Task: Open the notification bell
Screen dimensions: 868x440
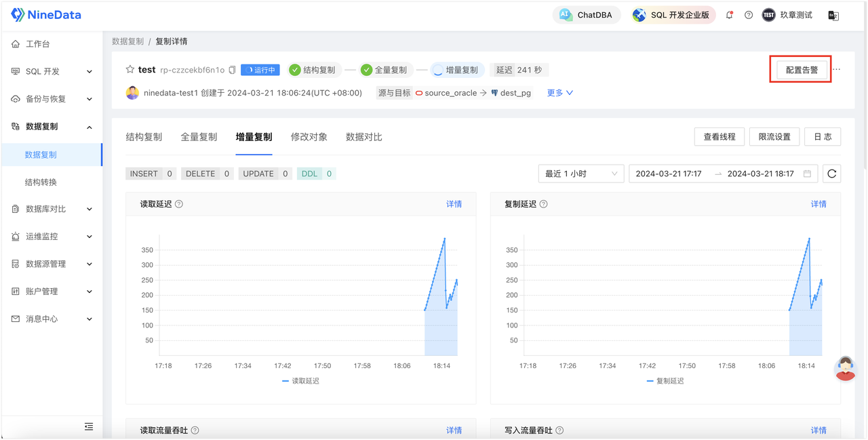Action: click(x=729, y=14)
